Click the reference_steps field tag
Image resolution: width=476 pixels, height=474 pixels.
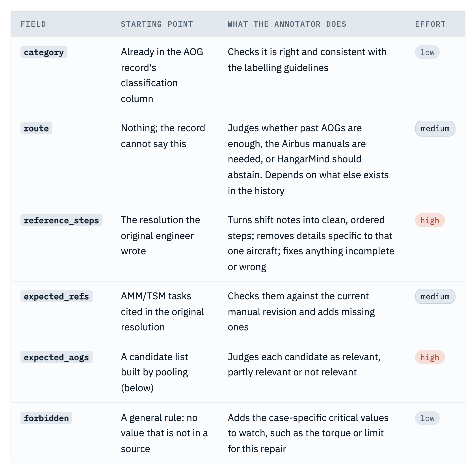point(61,220)
